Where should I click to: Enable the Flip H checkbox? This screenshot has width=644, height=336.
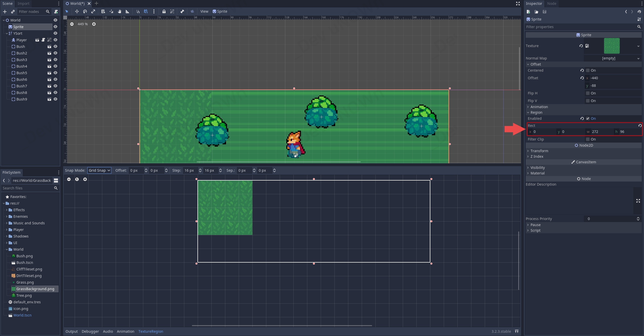588,93
